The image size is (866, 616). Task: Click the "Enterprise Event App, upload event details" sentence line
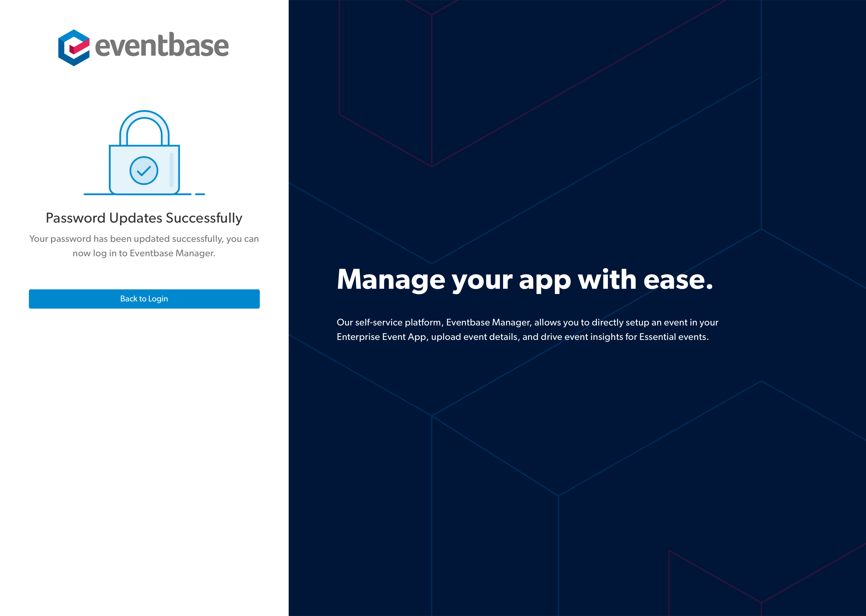(523, 337)
